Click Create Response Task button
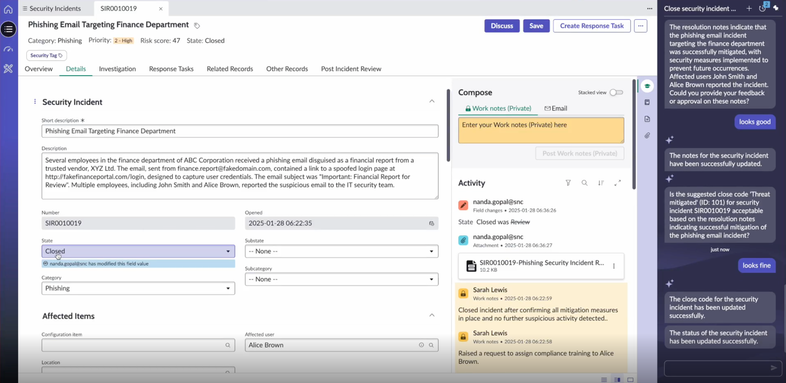Viewport: 786px width, 383px height. (592, 26)
